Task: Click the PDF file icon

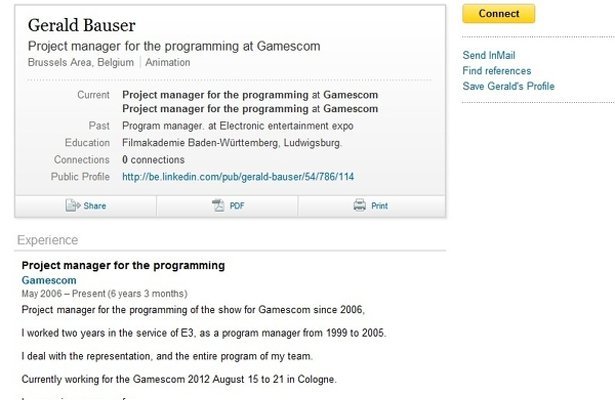Action: (218, 205)
